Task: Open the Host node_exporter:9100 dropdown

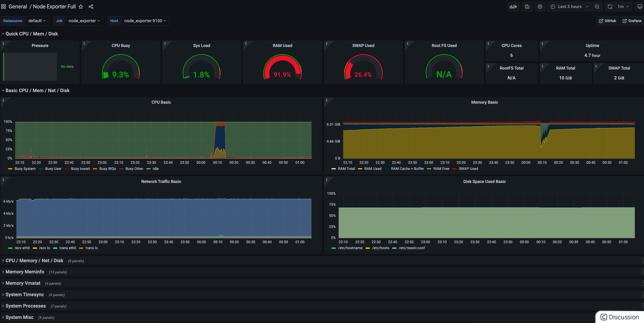Action: tap(145, 21)
